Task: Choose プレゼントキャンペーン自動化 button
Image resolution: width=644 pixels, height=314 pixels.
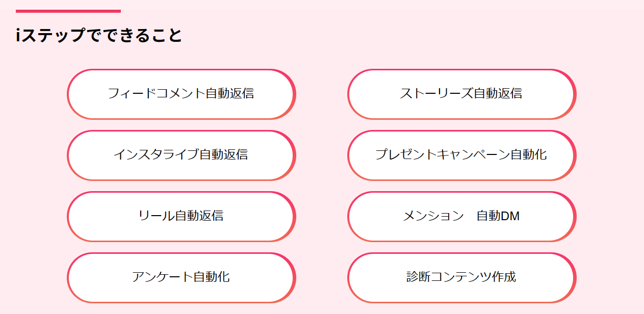Action: pos(461,155)
